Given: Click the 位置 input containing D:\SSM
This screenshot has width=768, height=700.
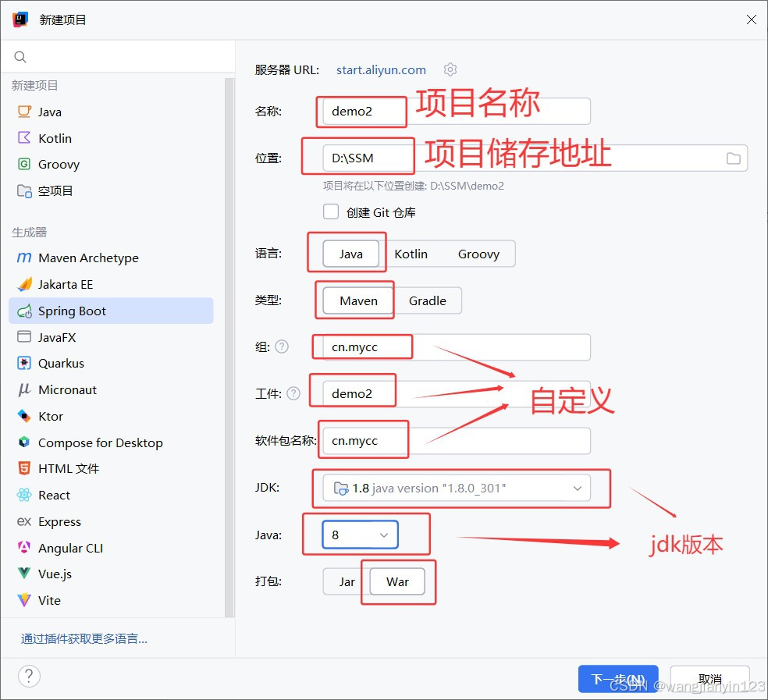Looking at the screenshot, I should click(535, 158).
